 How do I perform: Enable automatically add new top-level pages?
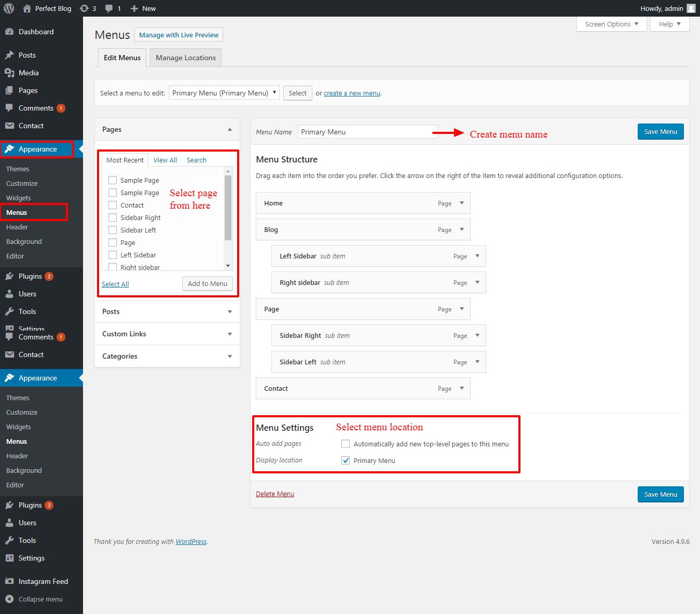(x=346, y=444)
